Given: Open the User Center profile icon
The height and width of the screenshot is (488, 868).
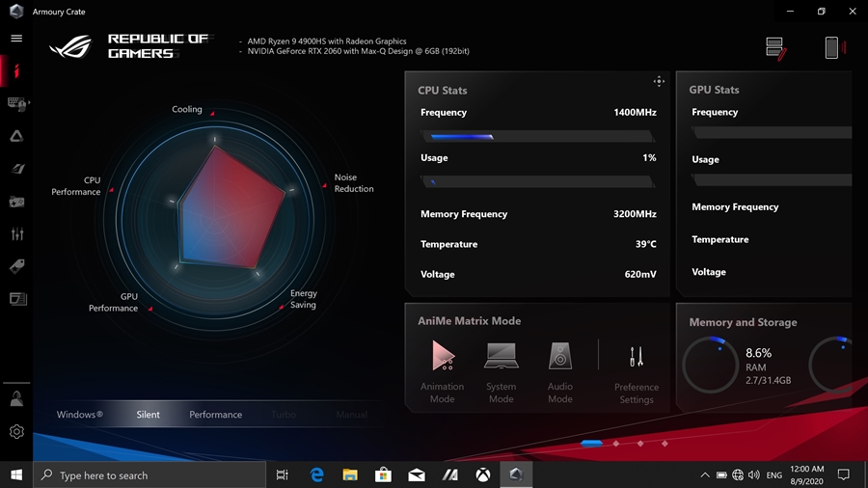Looking at the screenshot, I should 16,399.
